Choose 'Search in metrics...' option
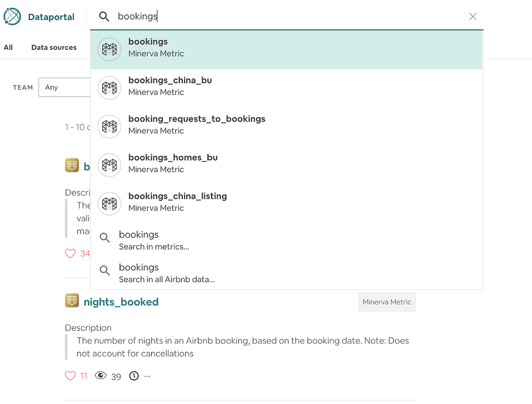 (x=286, y=240)
